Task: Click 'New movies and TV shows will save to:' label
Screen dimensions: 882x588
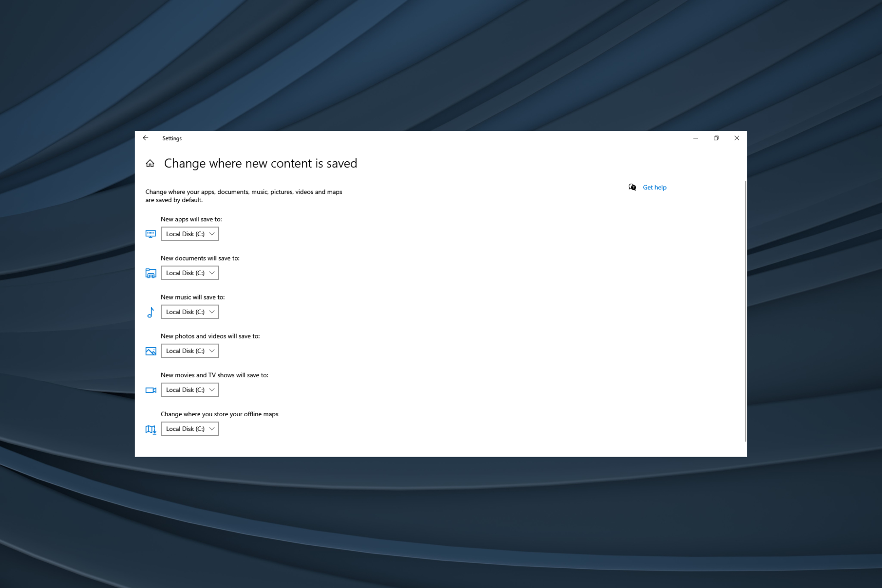Action: tap(215, 375)
